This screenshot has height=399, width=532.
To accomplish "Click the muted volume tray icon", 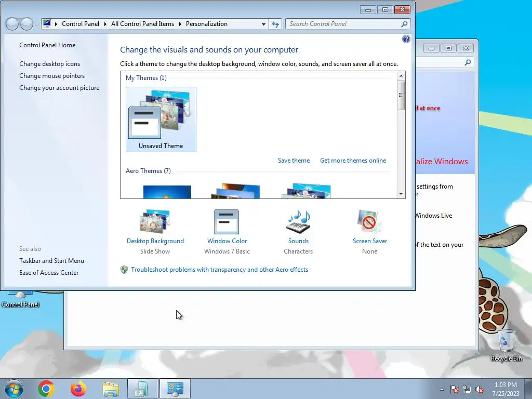I will click(480, 389).
